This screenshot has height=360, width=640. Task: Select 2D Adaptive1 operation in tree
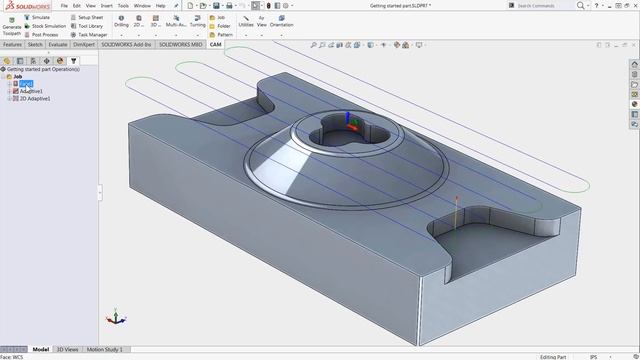coord(35,98)
